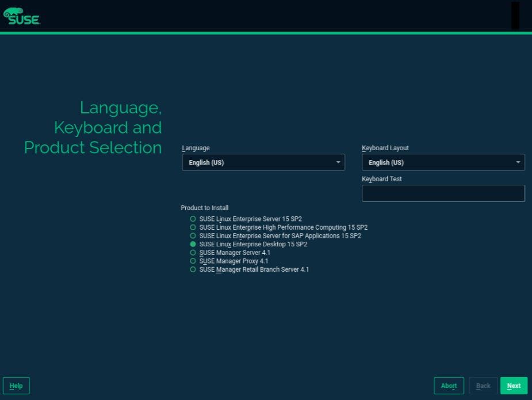Open the Help dialog
The image size is (532, 400).
click(16, 386)
